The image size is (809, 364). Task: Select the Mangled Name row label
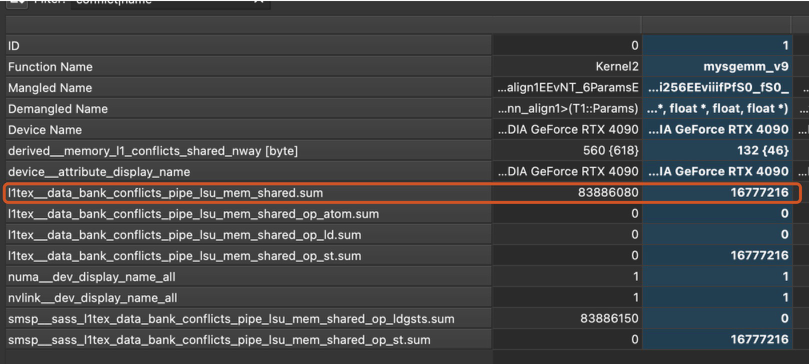[x=50, y=88]
